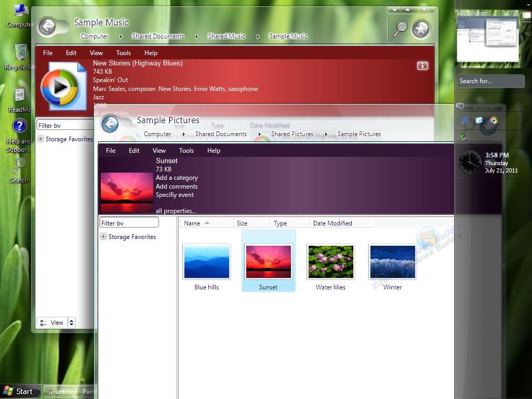The width and height of the screenshot is (532, 399).
Task: Open File menu in Sample Pictures window
Action: pos(111,151)
